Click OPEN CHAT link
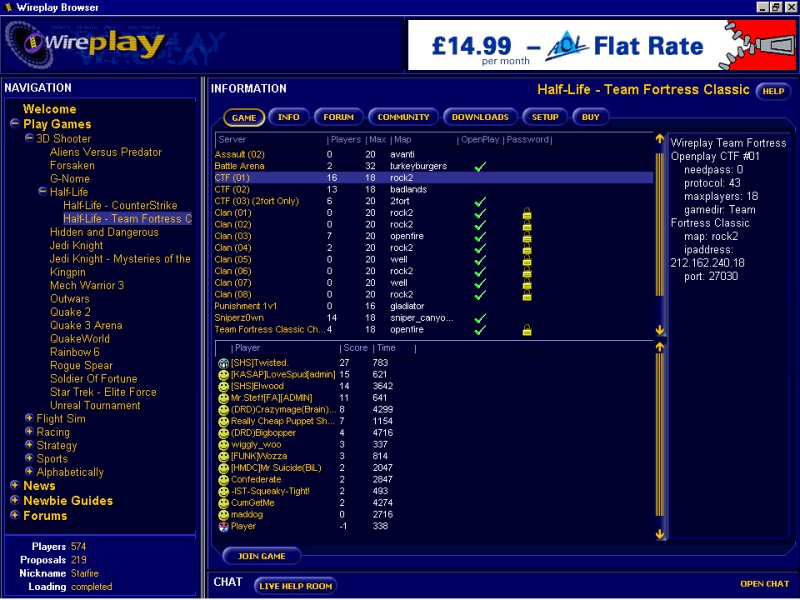This screenshot has height=600, width=800. (x=764, y=584)
